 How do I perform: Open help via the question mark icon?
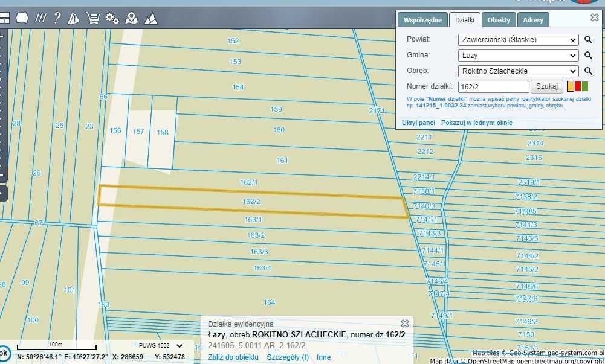point(57,18)
